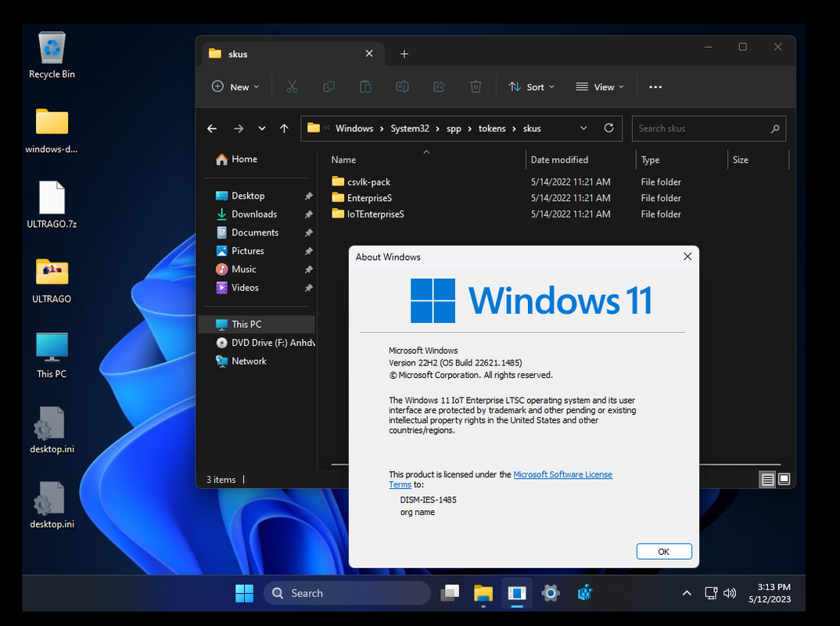Expand chevron after tokens in path
Screen dimensions: 840x626
[x=515, y=128]
